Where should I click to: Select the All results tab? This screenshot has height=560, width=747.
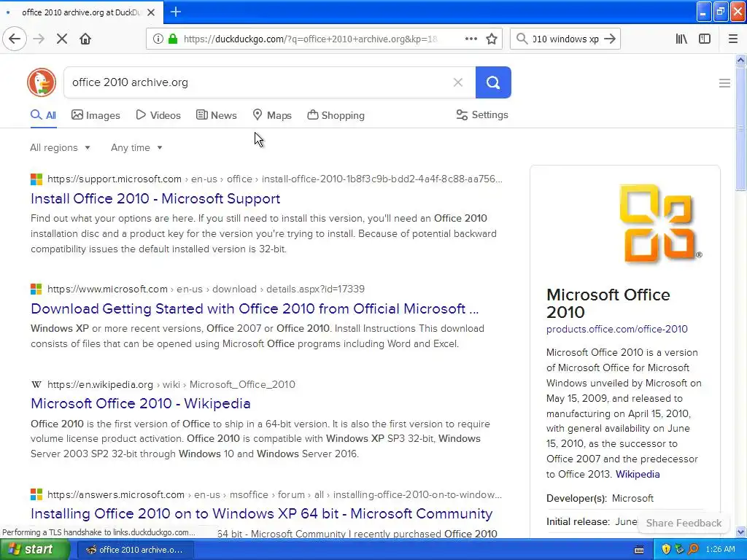tap(43, 115)
